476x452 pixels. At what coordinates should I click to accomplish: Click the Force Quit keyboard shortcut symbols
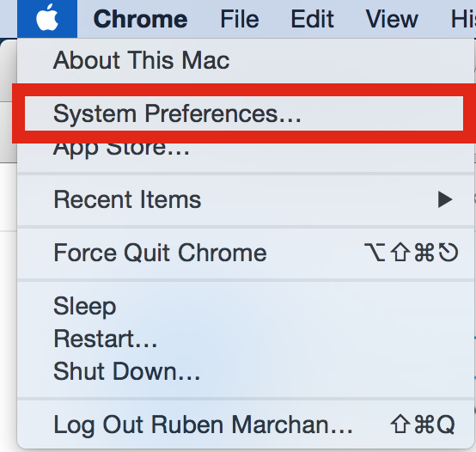point(411,253)
